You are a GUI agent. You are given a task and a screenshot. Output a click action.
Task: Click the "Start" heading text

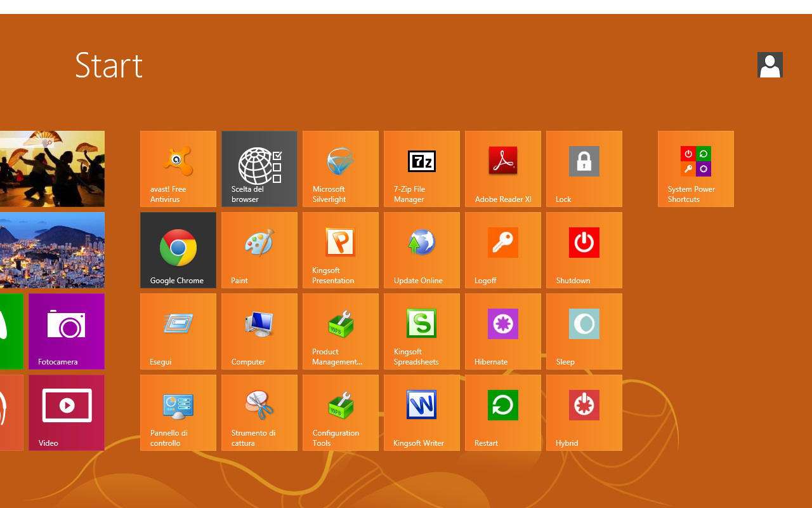pyautogui.click(x=109, y=65)
